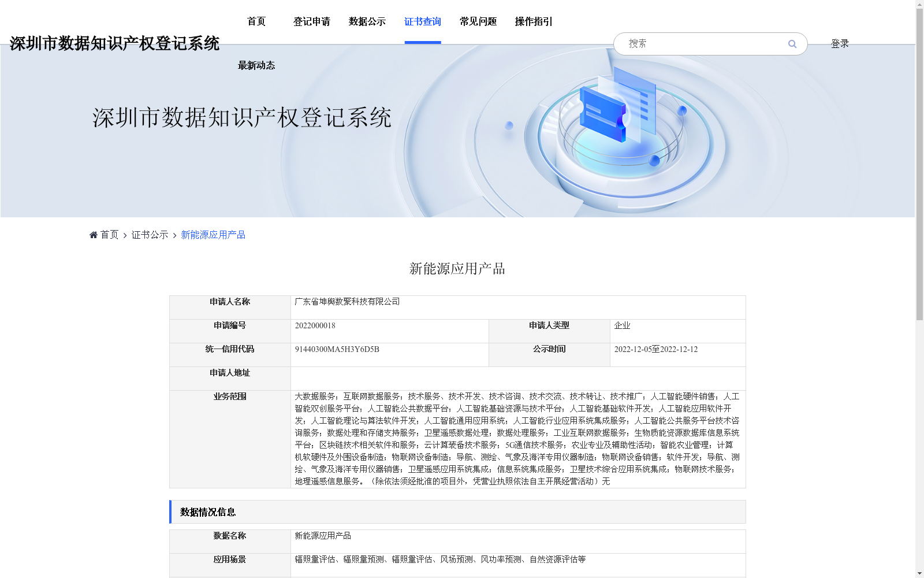Viewport: 924px width, 578px height.
Task: Click the site logo title 深圳市数据知识产权登记系统
Action: 114,43
